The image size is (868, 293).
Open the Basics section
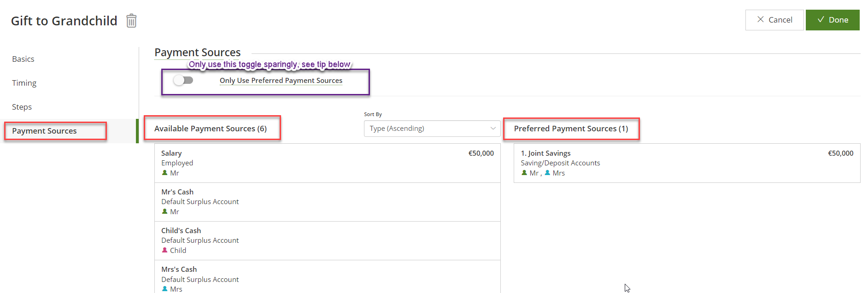coord(23,59)
